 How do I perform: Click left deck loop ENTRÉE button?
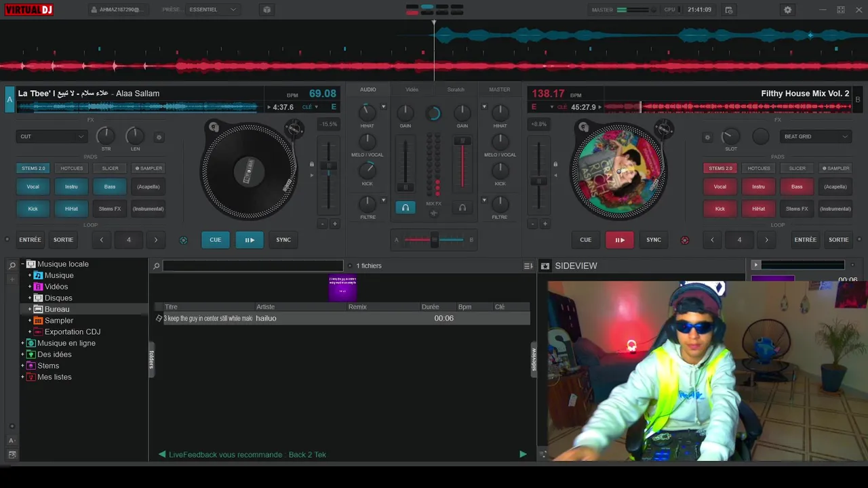pos(30,240)
